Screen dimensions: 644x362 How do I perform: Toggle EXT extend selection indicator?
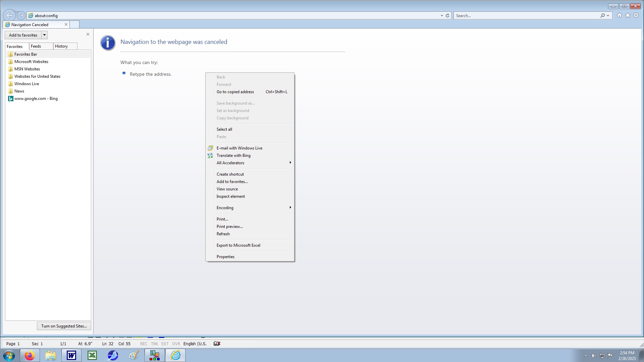(165, 344)
